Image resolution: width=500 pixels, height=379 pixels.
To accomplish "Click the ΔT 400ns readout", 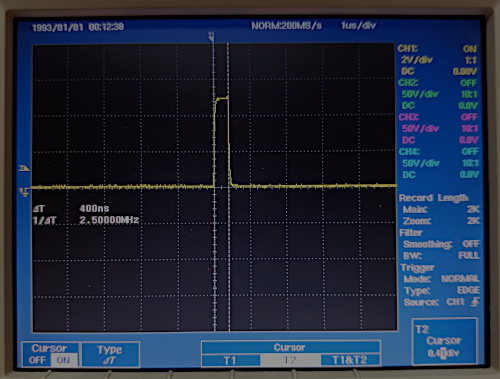I will [71, 209].
